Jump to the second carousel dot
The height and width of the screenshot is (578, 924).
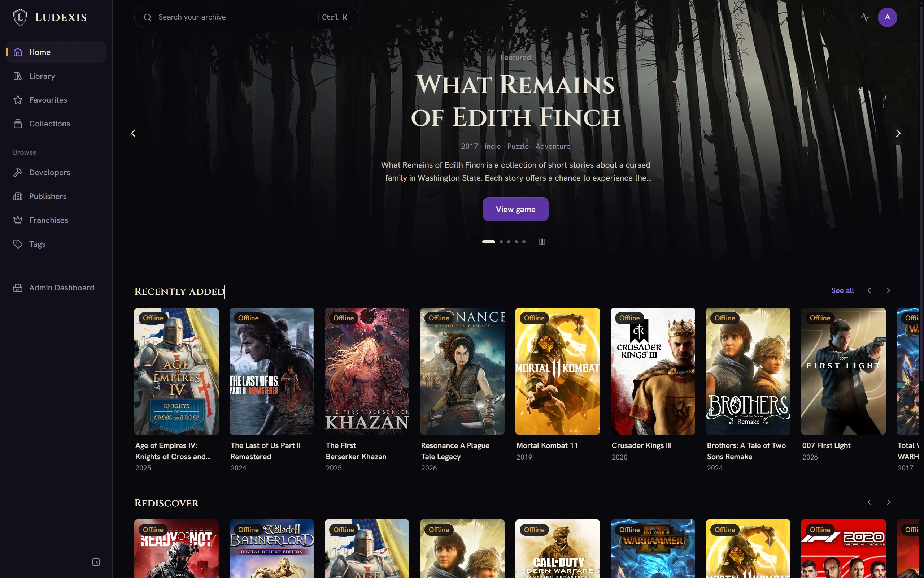click(501, 242)
